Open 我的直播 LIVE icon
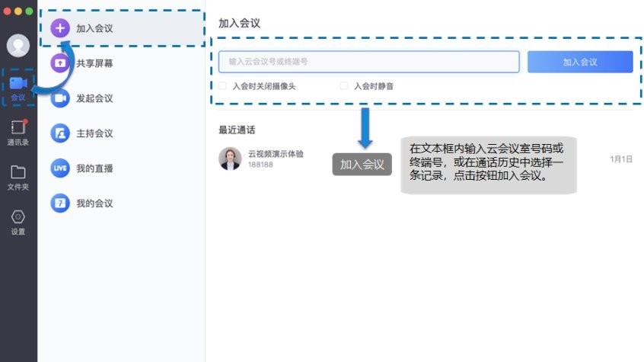 (60, 168)
